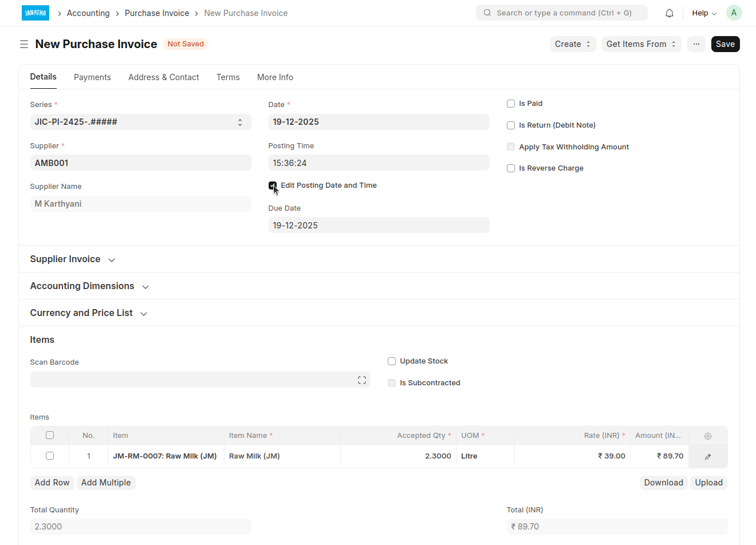
Task: Open the three-dots more actions menu
Action: pyautogui.click(x=696, y=44)
